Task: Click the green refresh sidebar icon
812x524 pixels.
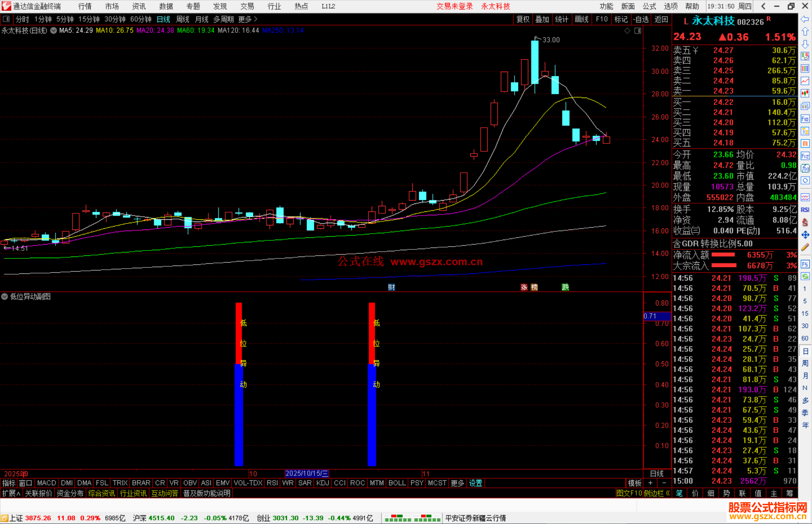Action: 805,276
